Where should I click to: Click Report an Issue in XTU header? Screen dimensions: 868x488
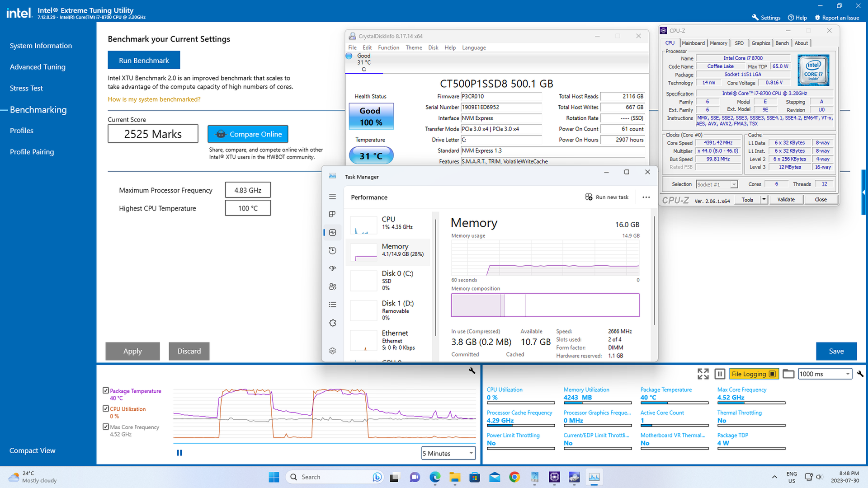pyautogui.click(x=837, y=18)
